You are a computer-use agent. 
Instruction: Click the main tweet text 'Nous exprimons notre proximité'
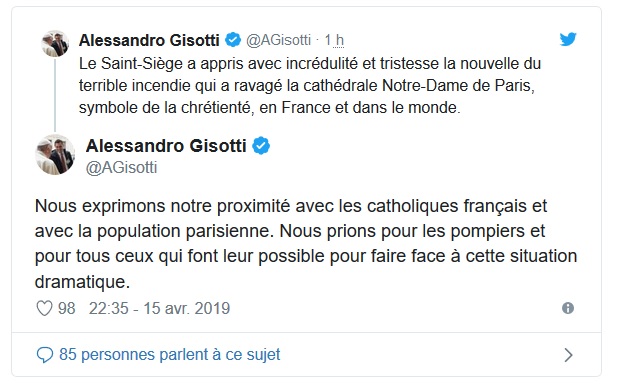306,244
